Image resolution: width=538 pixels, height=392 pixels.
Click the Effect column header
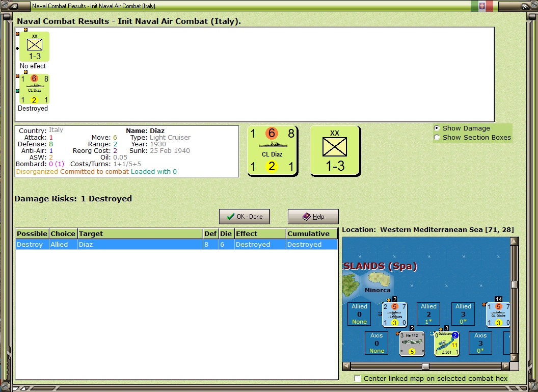(260, 233)
